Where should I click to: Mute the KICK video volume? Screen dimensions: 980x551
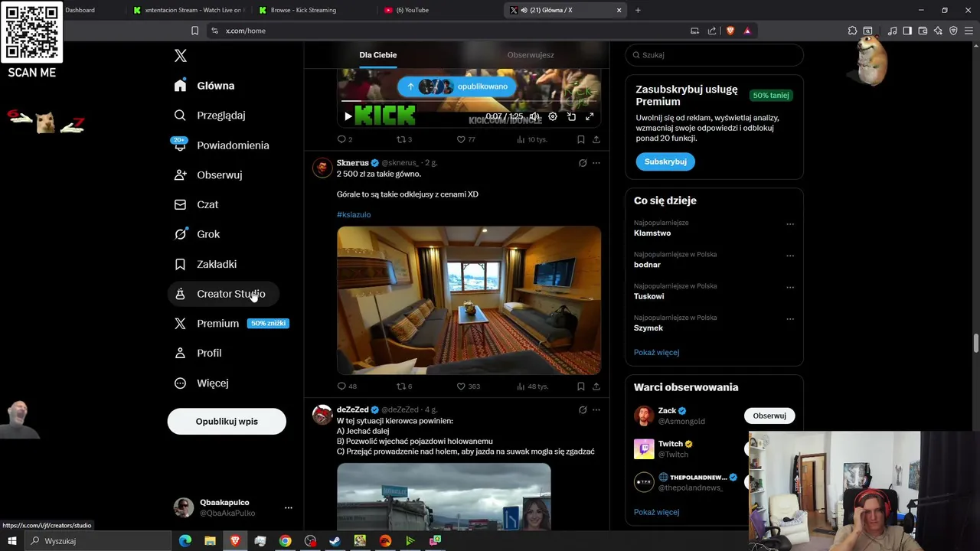tap(534, 117)
